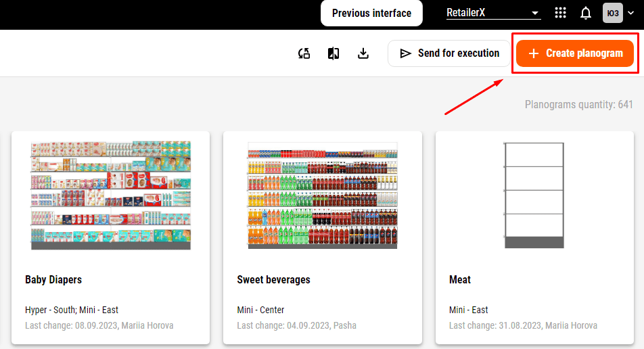Open the Meat planogram thumbnail
This screenshot has width=644, height=349.
pos(534,195)
